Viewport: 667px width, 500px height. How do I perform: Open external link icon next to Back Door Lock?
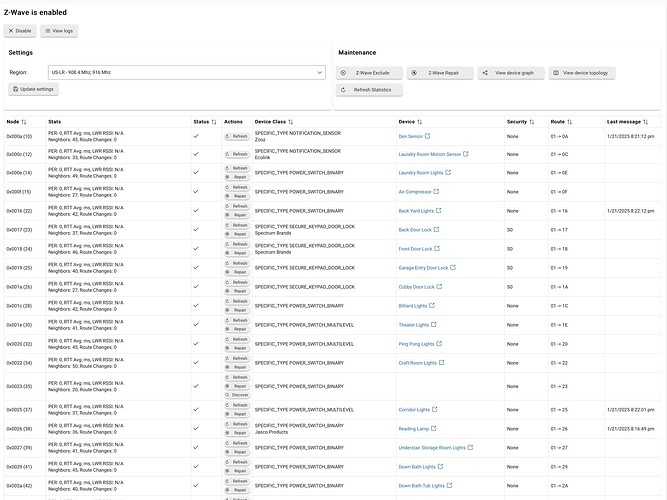(x=436, y=230)
